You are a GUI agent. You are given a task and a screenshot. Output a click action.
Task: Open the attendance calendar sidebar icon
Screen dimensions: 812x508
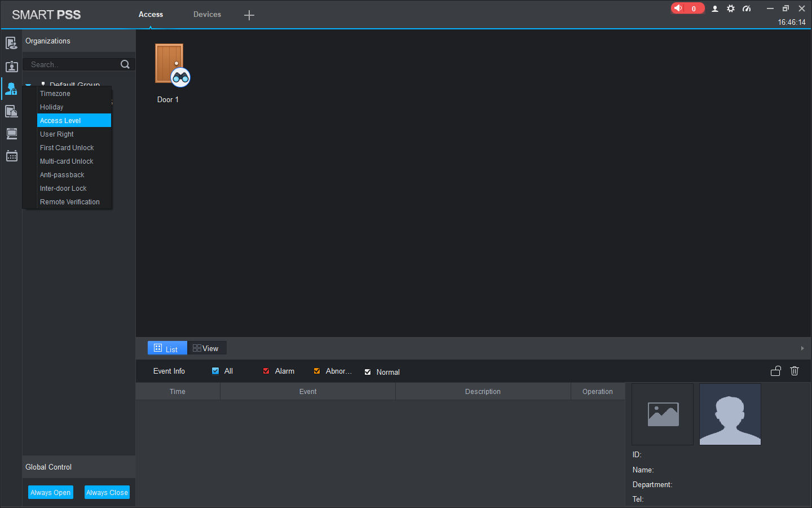tap(11, 156)
